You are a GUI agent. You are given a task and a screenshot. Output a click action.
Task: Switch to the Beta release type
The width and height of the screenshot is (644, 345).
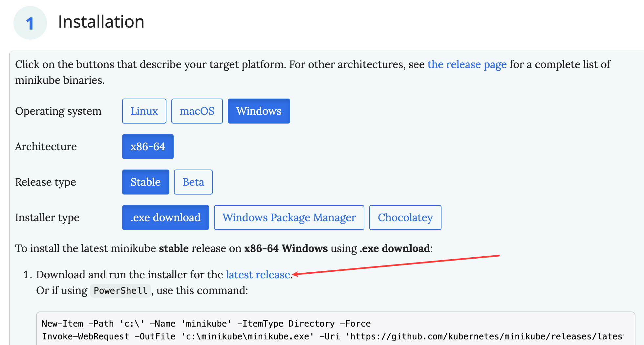pos(193,182)
